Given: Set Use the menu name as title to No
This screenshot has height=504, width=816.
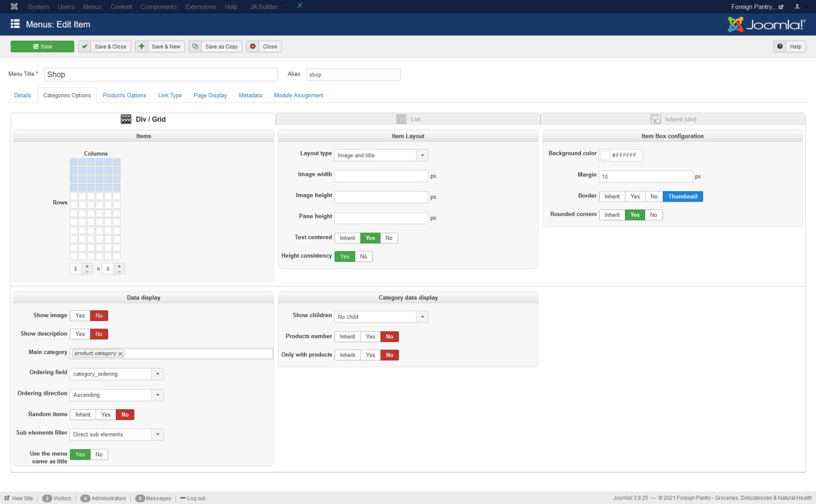Looking at the screenshot, I should 99,455.
